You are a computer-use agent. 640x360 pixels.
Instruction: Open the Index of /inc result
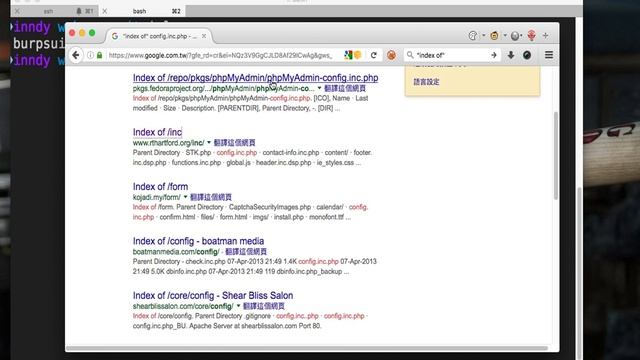(157, 132)
